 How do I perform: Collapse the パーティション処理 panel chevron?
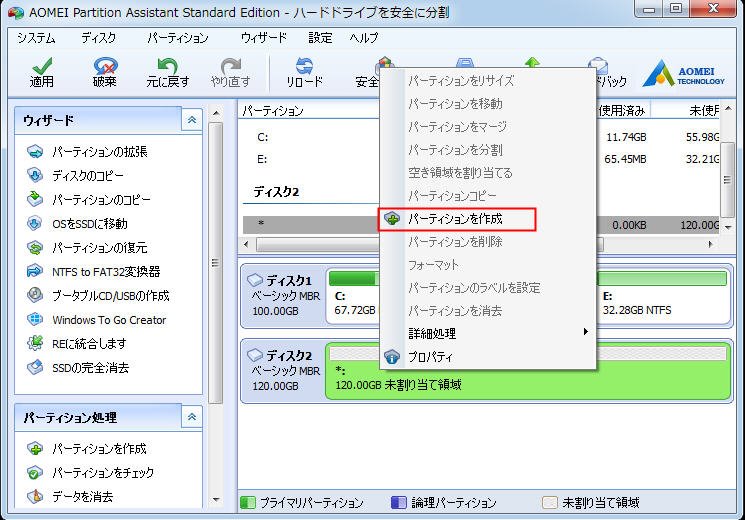pyautogui.click(x=192, y=417)
